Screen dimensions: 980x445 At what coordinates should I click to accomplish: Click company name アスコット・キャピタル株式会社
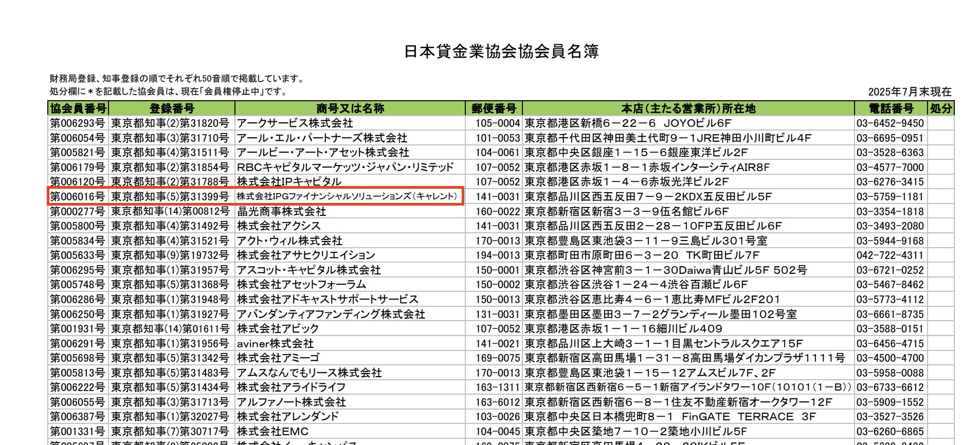coord(308,270)
